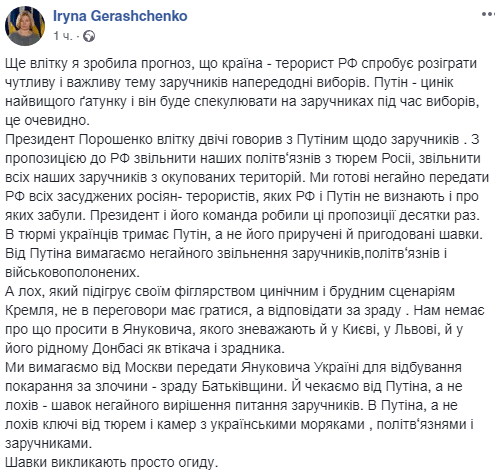Image resolution: width=495 pixels, height=476 pixels.
Task: Click the line starting 'Президент Порошенко влітку'
Action: coord(242,140)
